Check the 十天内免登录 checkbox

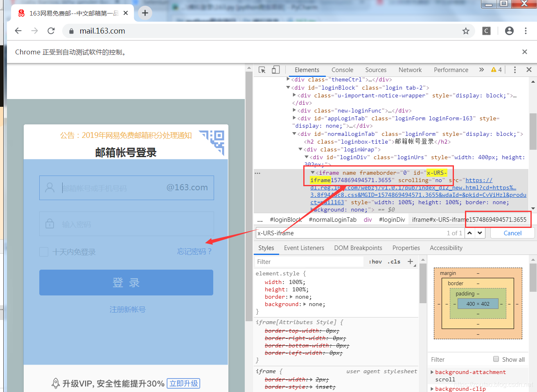pos(44,252)
